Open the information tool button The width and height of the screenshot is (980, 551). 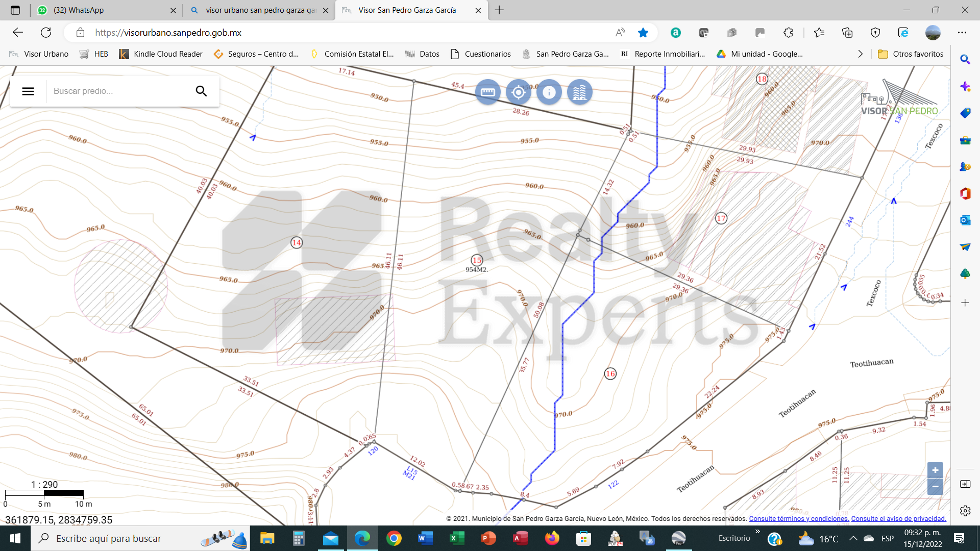coord(549,92)
